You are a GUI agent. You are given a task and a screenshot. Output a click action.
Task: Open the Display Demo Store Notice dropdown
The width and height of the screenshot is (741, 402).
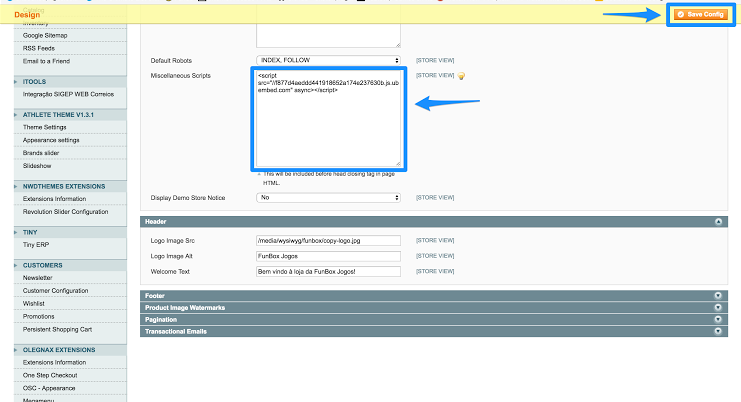click(328, 198)
